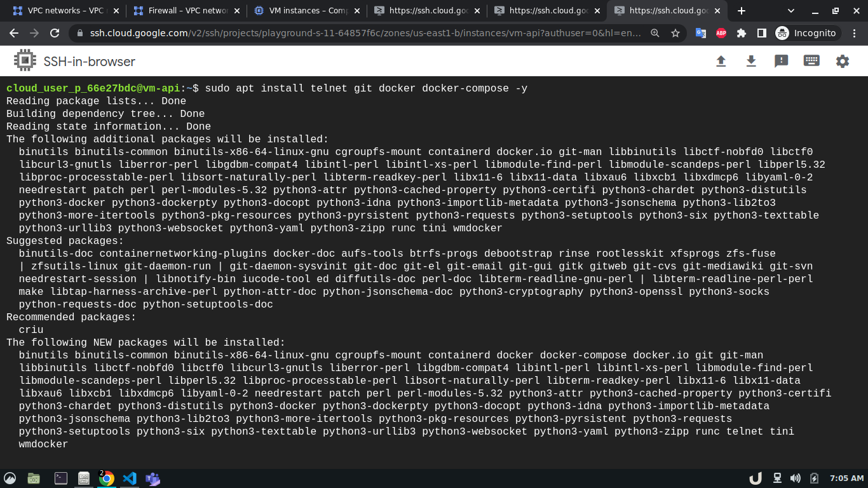Image resolution: width=868 pixels, height=488 pixels.
Task: Open the Chrome three-dot menu
Action: (x=853, y=33)
